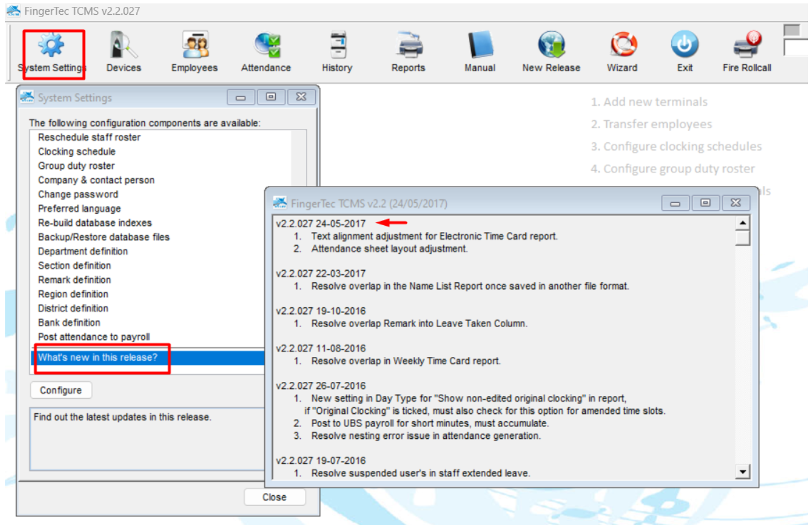The image size is (812, 525).
Task: Select Region definition entry
Action: (73, 294)
